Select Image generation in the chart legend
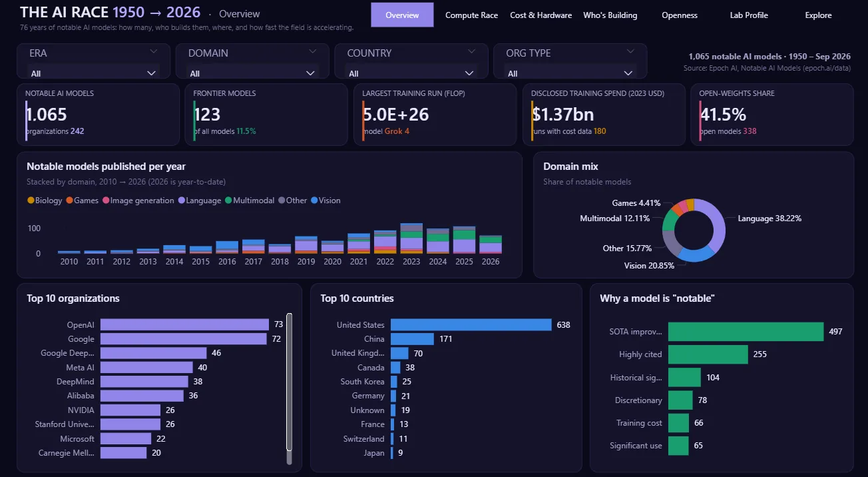Screen dimensions: 868x477 pos(138,201)
